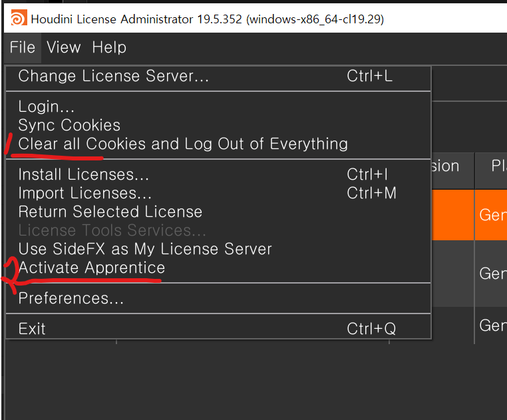Select Clear all Cookies and Log Out of Everything
This screenshot has width=507, height=420.
tap(218, 144)
